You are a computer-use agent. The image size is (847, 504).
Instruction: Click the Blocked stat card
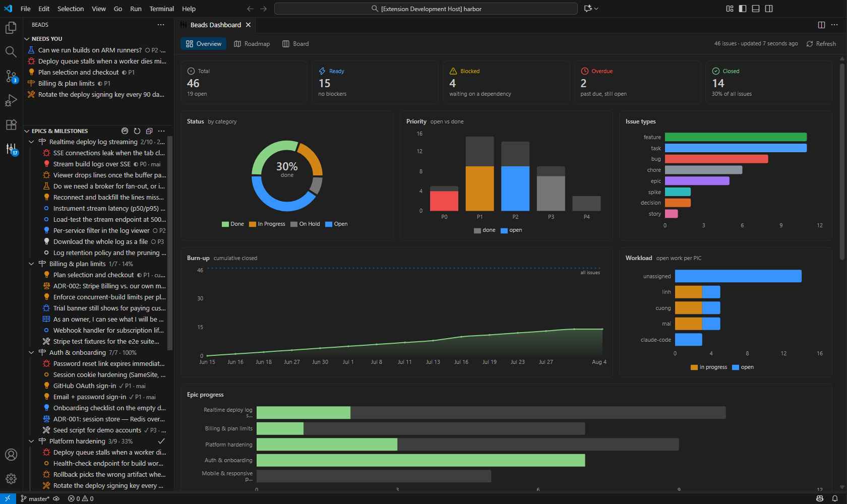506,83
